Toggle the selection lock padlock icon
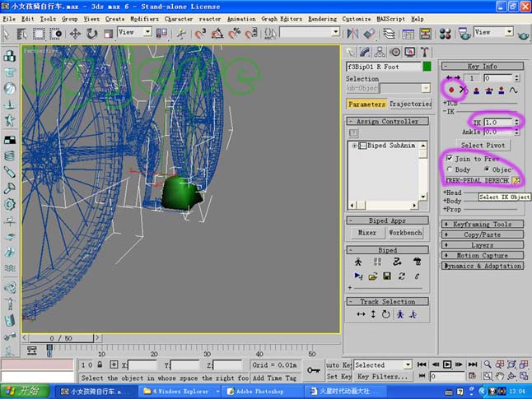 coord(100,364)
